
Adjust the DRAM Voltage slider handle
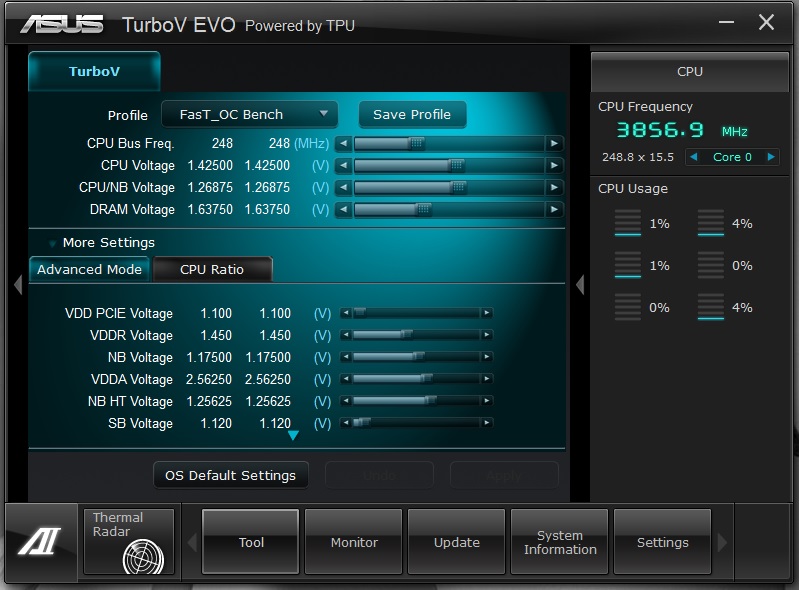click(423, 209)
